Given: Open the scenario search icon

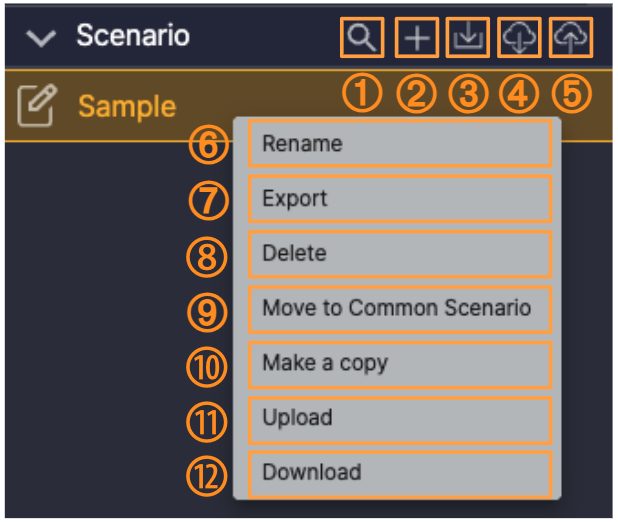Looking at the screenshot, I should coord(362,39).
